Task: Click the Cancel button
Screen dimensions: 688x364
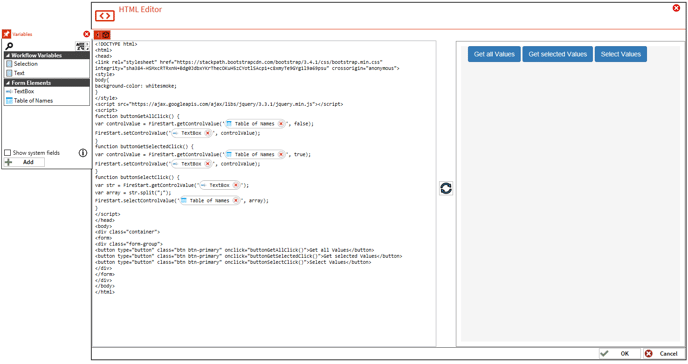Action: click(x=663, y=353)
